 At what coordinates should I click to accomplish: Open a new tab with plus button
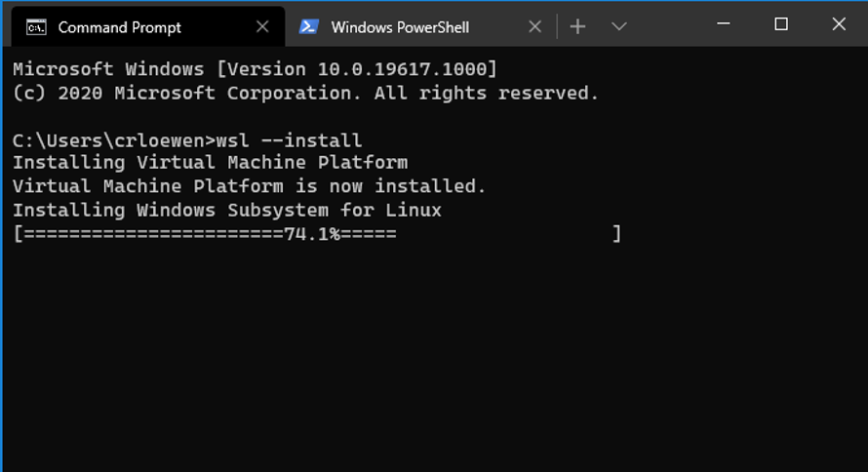(577, 27)
